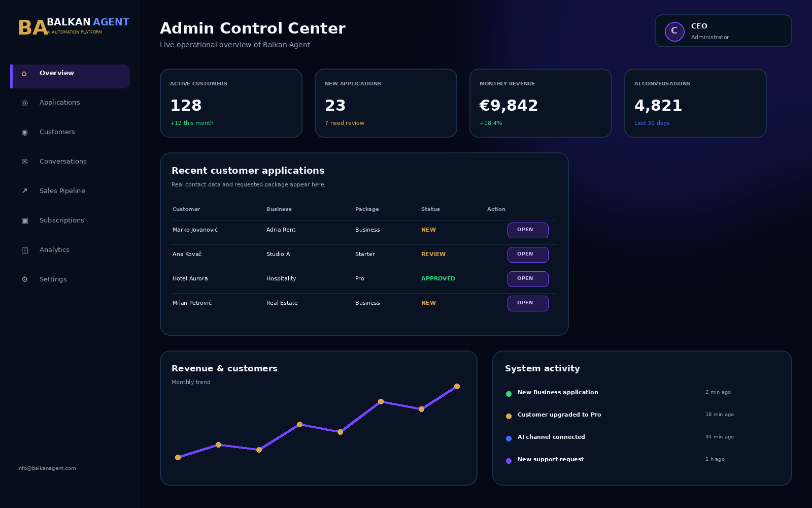Click the Subscriptions square icon
Screen dimensions: 812x508
click(x=24, y=220)
